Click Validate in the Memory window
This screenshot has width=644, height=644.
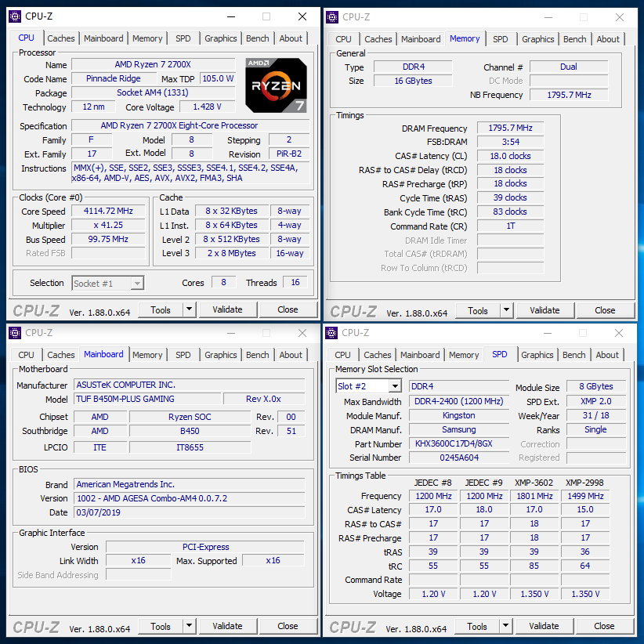(x=545, y=310)
